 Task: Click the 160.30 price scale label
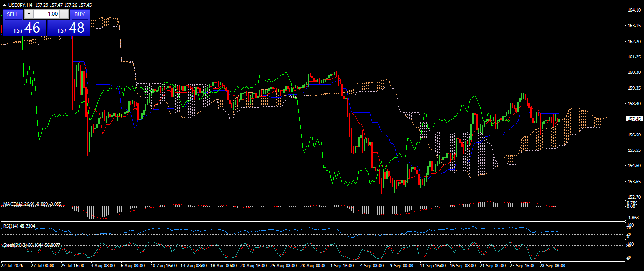pyautogui.click(x=634, y=72)
